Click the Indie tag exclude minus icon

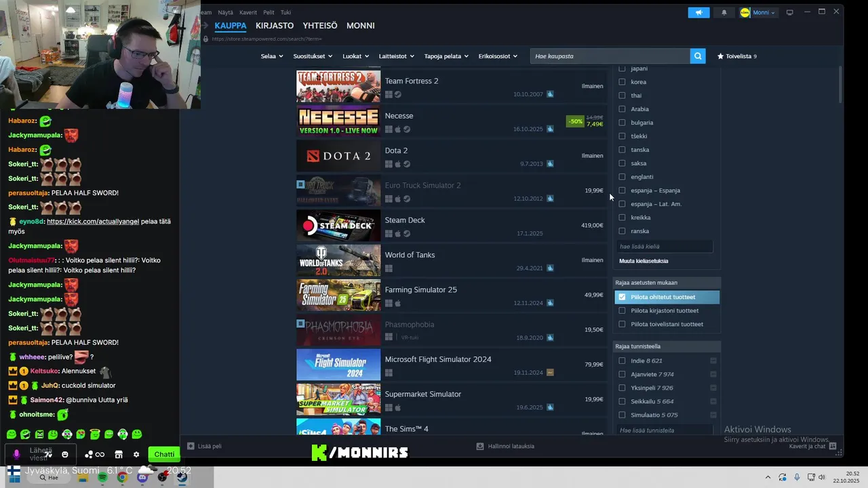713,361
